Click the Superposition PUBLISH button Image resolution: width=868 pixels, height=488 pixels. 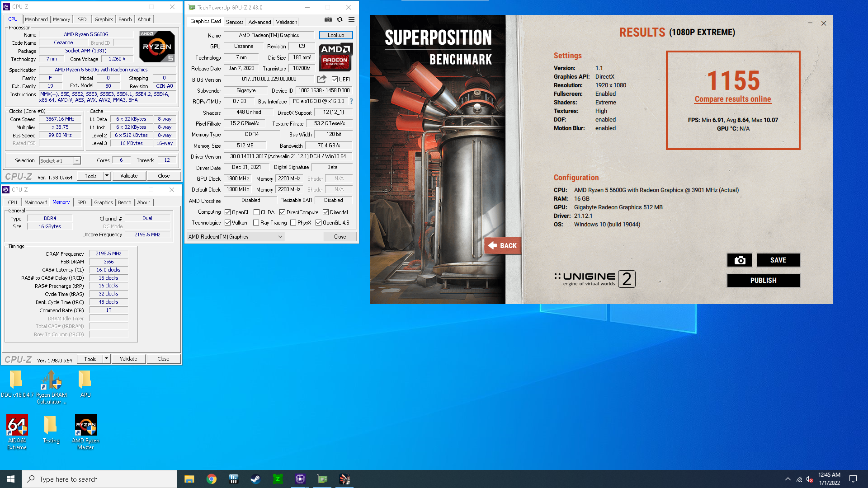(763, 280)
